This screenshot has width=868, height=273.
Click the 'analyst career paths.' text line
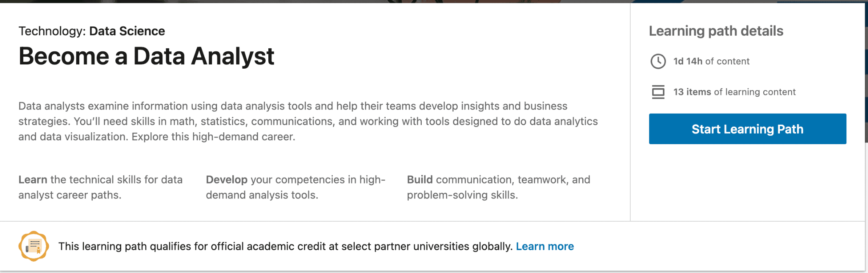point(70,195)
